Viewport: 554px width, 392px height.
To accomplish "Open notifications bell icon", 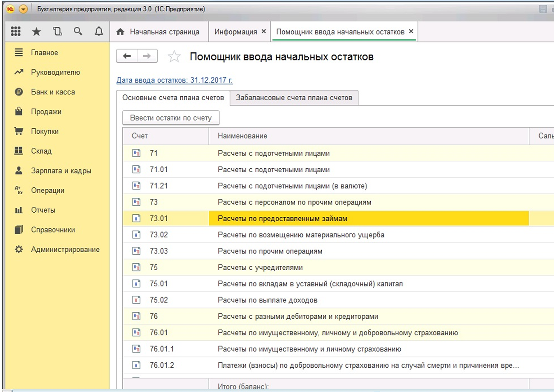I will click(x=98, y=32).
